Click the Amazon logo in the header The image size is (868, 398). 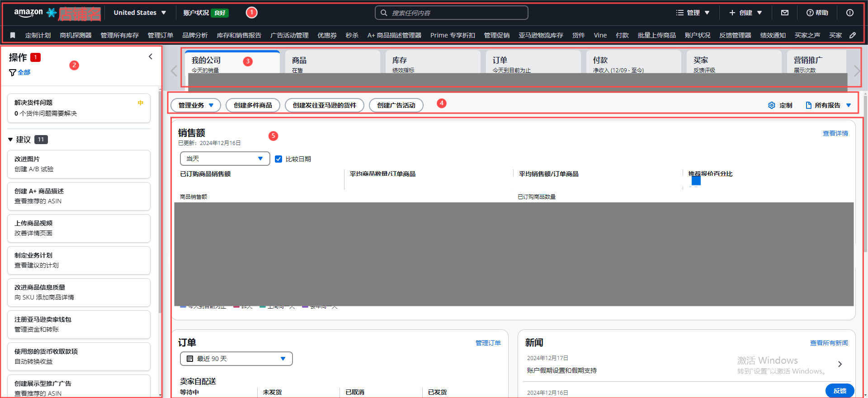(x=28, y=13)
